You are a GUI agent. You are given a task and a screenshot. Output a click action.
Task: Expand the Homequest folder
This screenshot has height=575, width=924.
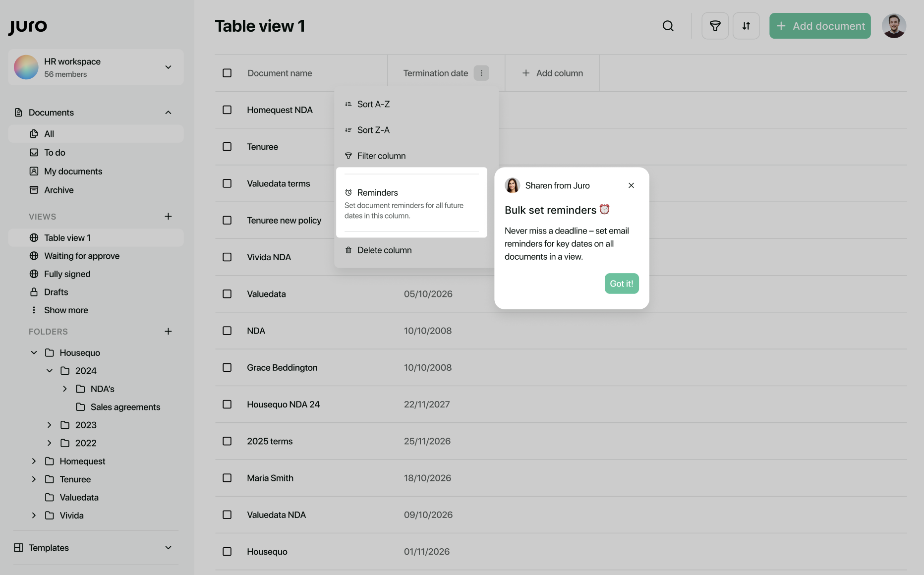pyautogui.click(x=34, y=461)
